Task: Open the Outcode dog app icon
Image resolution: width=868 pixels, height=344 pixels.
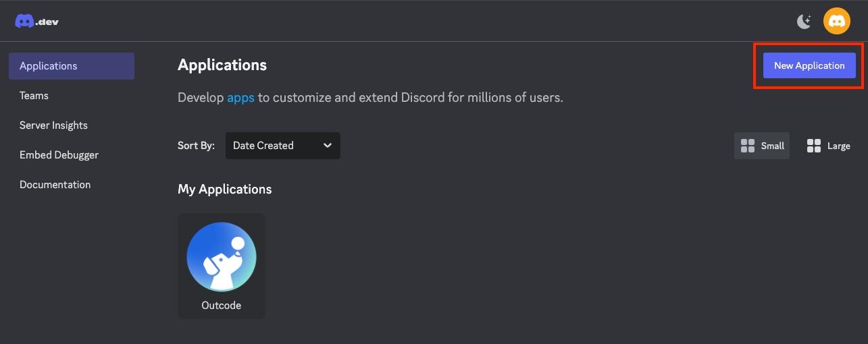Action: pos(222,257)
